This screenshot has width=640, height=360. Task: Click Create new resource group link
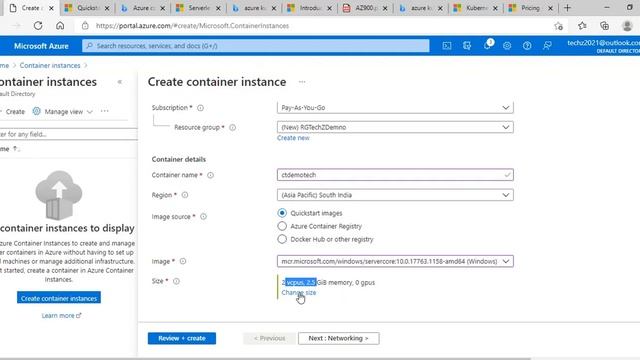[293, 138]
